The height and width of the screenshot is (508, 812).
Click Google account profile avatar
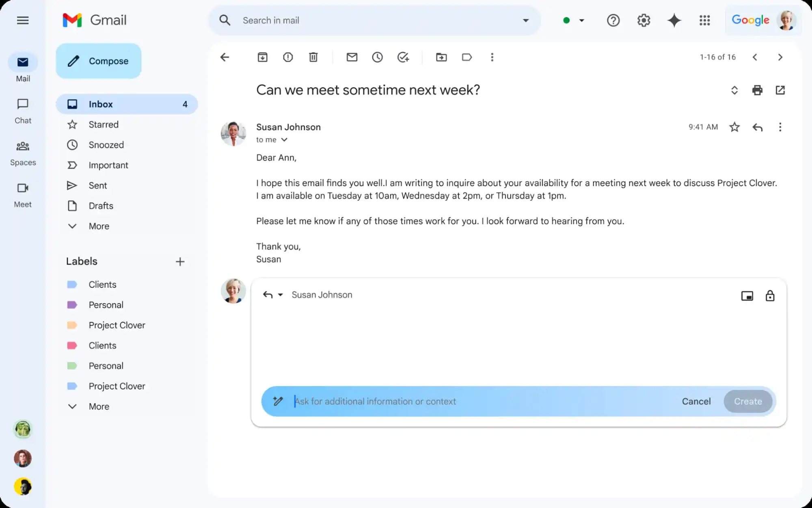pyautogui.click(x=788, y=20)
